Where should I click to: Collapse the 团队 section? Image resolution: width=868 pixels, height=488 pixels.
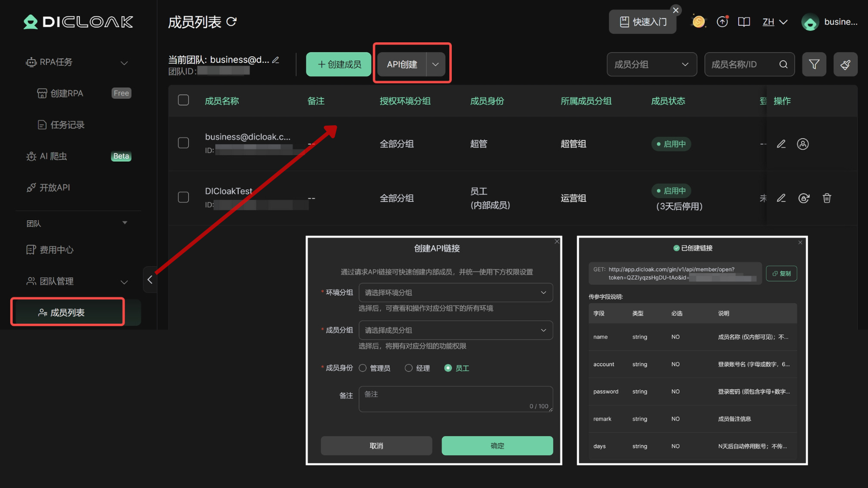tap(125, 223)
